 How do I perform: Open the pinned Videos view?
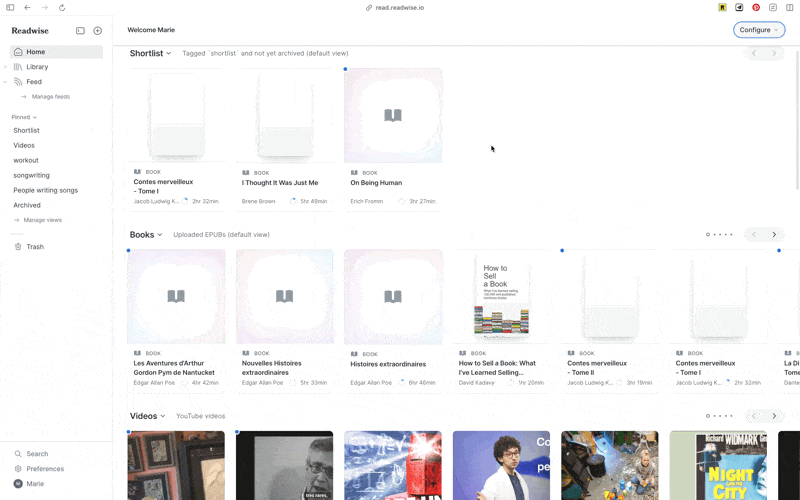pos(24,145)
